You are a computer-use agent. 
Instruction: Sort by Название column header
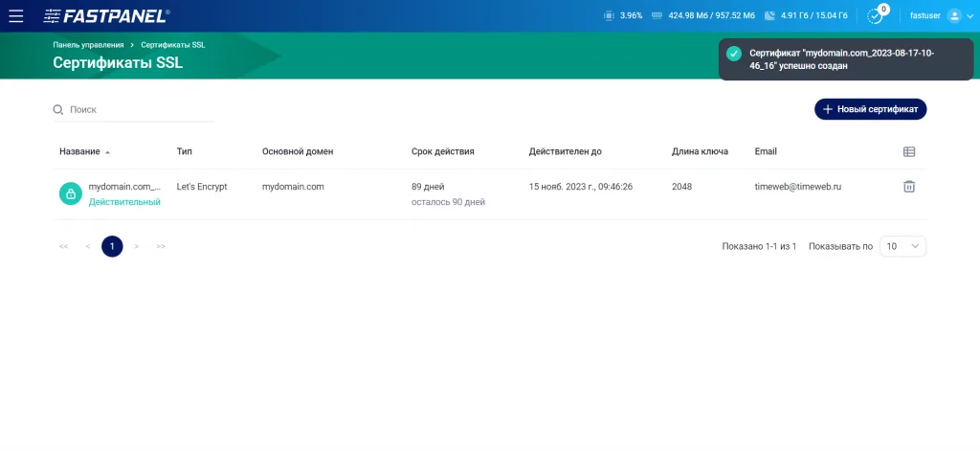tap(79, 151)
